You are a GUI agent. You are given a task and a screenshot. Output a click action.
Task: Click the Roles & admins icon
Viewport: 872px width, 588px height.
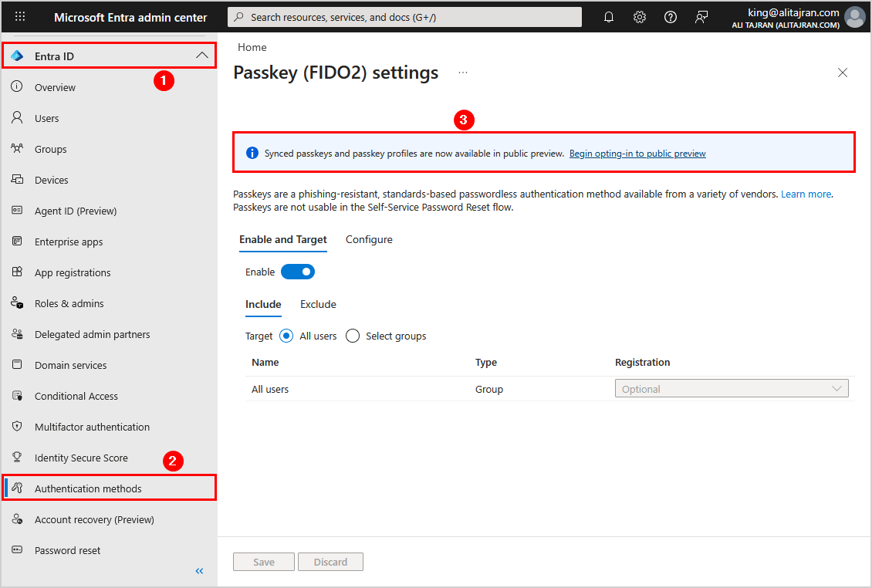(17, 302)
